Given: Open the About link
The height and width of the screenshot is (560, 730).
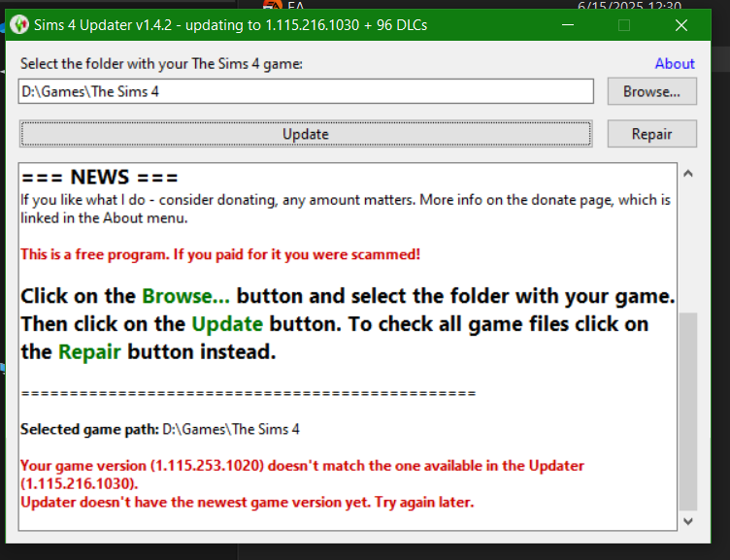Looking at the screenshot, I should coord(675,64).
